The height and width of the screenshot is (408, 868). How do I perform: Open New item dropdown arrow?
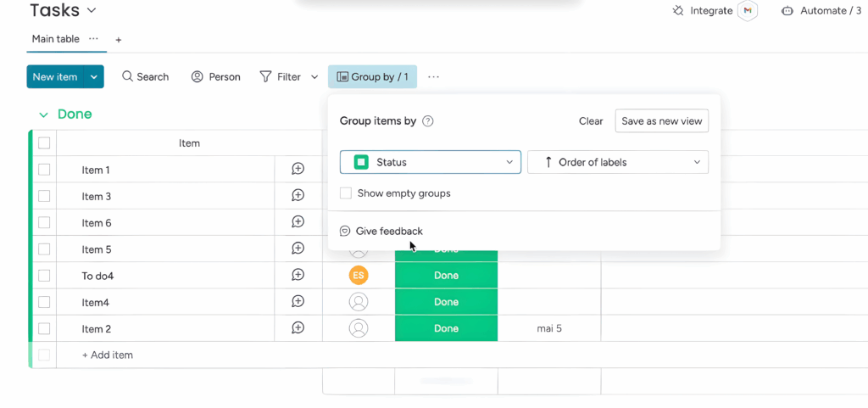point(93,77)
